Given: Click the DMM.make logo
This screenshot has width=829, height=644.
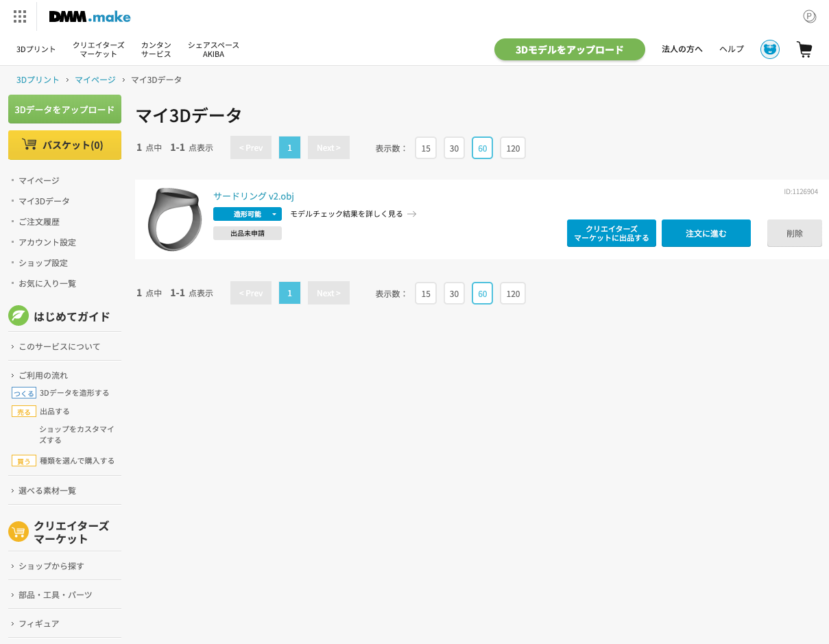Looking at the screenshot, I should (x=90, y=16).
